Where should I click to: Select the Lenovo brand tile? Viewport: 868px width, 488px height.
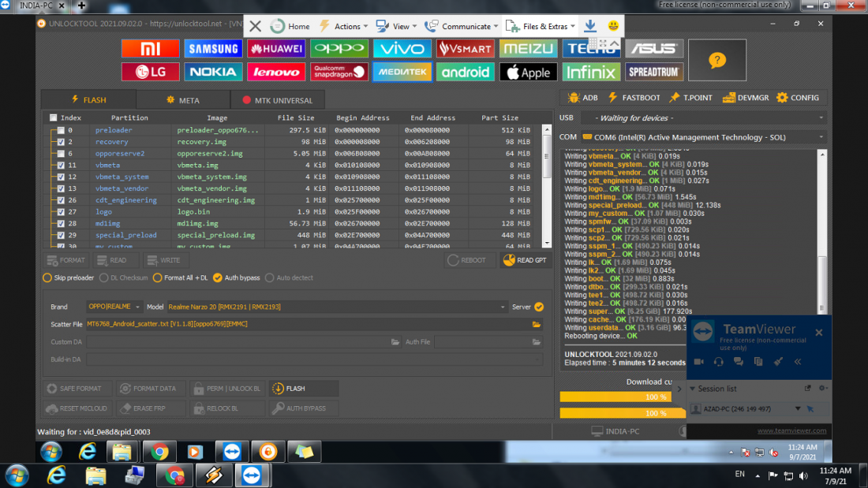(276, 72)
